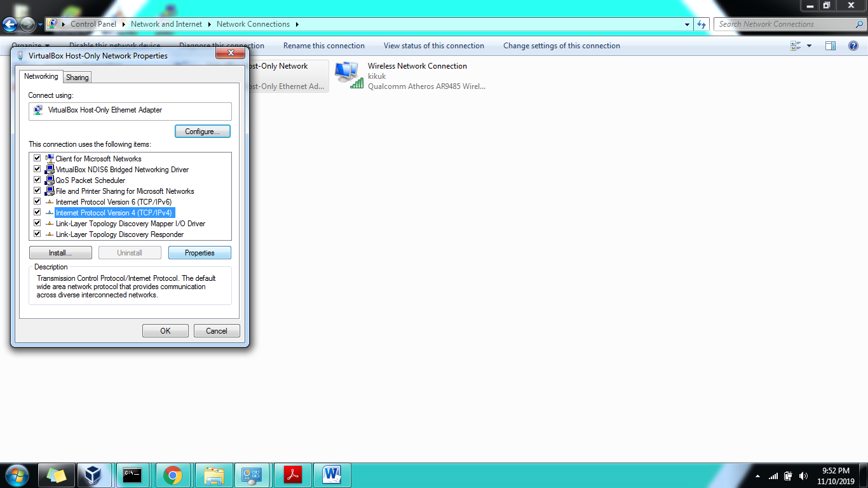Viewport: 868px width, 488px height.
Task: Click the Properties button
Action: click(x=200, y=253)
